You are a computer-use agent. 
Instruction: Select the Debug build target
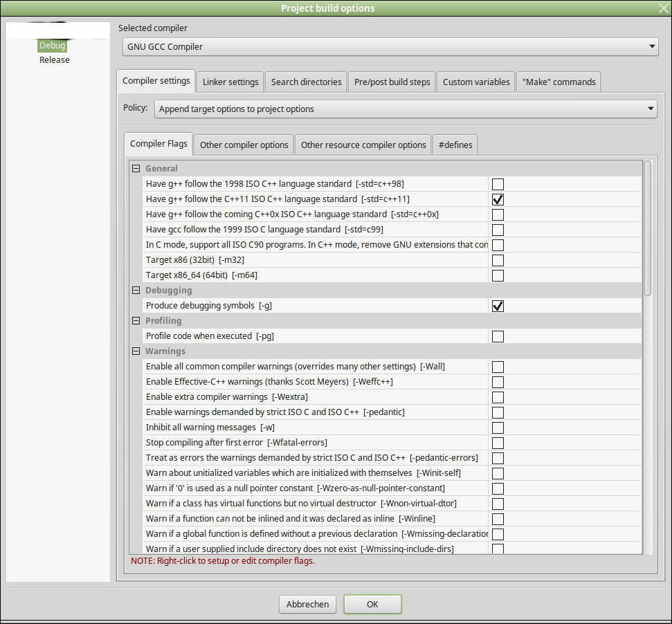coord(53,46)
